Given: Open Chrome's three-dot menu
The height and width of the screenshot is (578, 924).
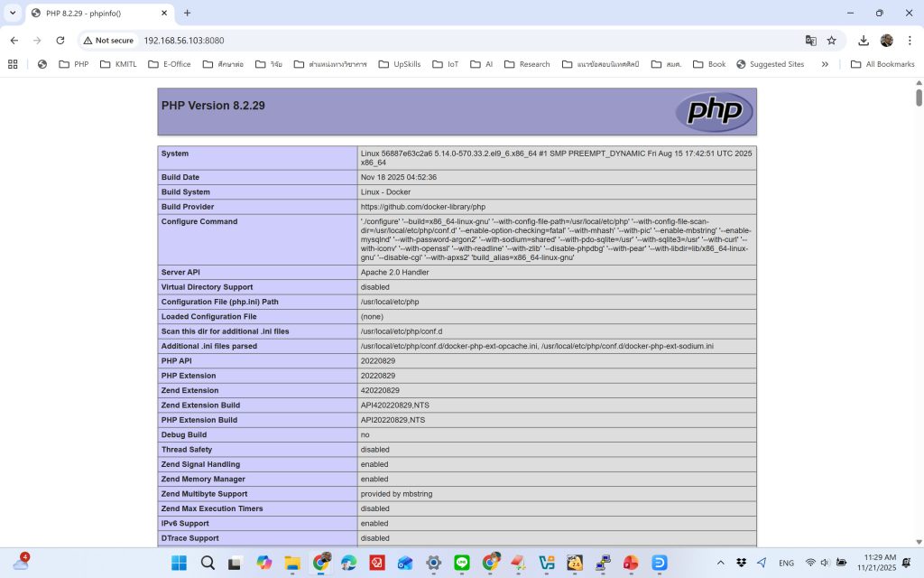Looking at the screenshot, I should click(x=909, y=41).
